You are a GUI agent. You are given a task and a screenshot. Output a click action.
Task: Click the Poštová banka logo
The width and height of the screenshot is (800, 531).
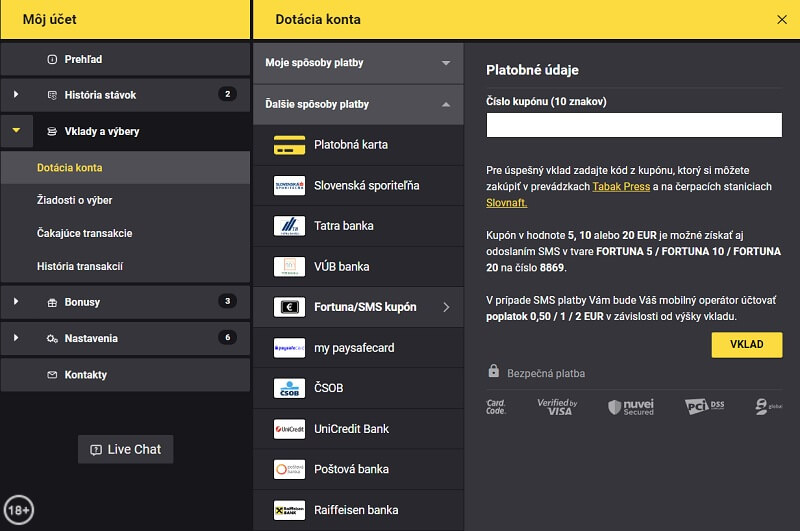click(289, 469)
